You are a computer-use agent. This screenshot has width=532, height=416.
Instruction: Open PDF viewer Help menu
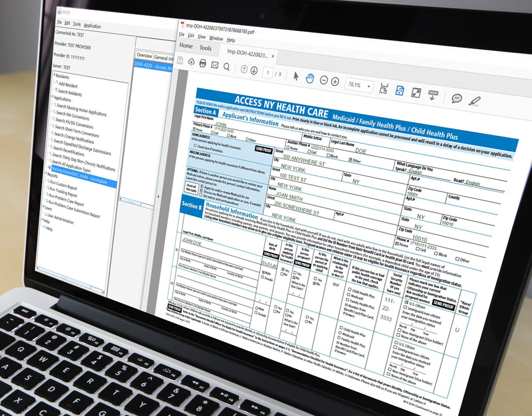click(x=230, y=40)
